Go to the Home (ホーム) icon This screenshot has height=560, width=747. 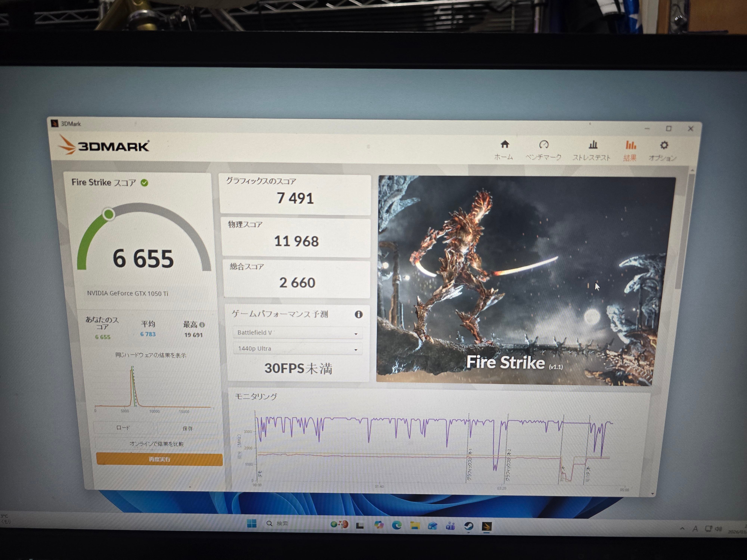coord(505,145)
